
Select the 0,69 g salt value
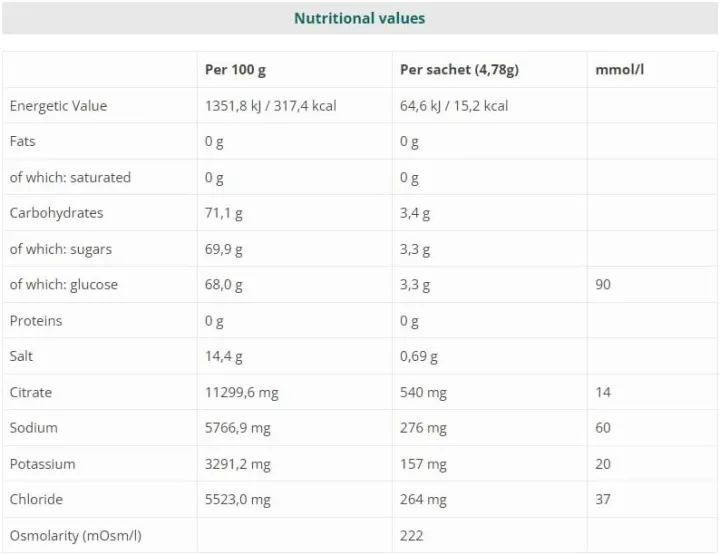point(419,357)
